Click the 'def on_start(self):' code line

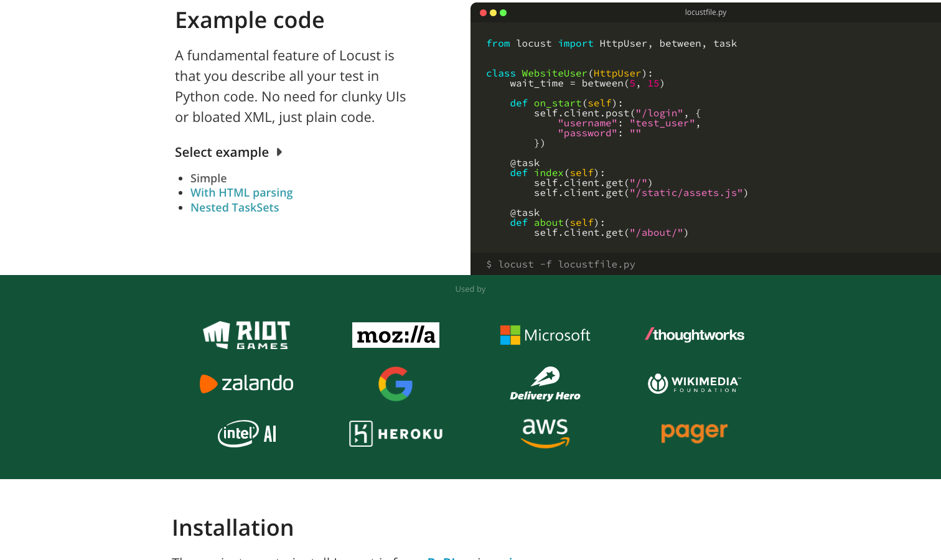point(566,103)
